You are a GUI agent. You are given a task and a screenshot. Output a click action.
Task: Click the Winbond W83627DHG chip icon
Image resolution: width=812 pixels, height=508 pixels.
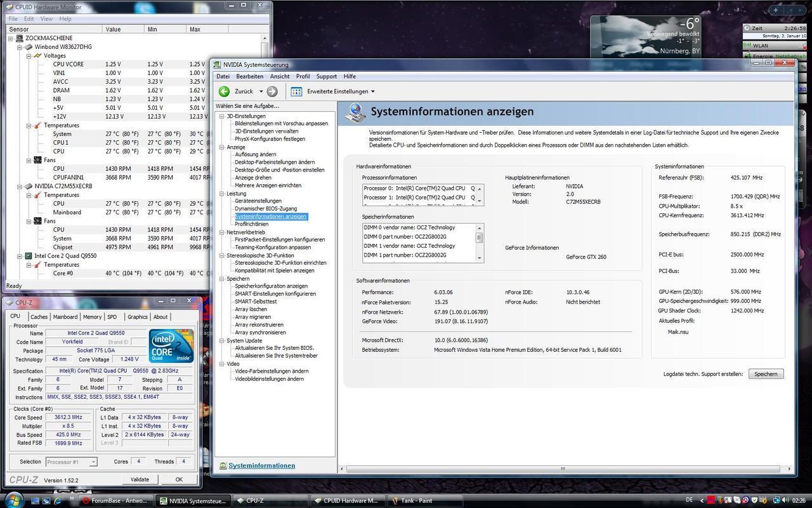point(29,47)
